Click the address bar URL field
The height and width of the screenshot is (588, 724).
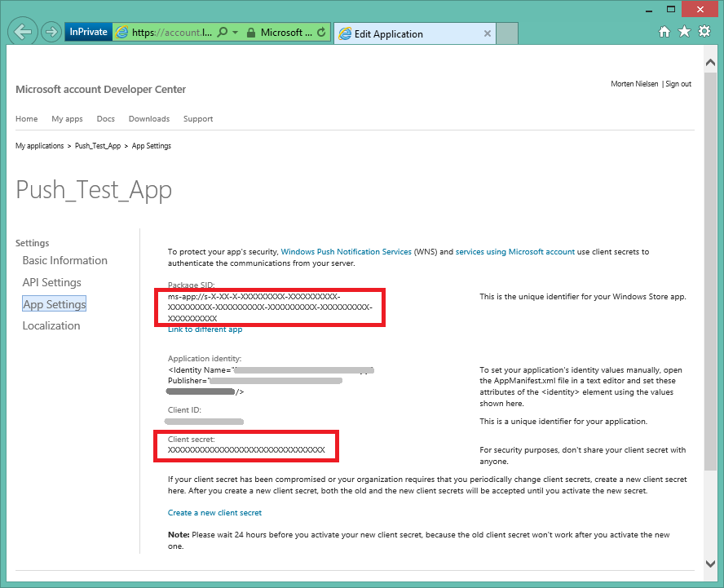click(172, 33)
